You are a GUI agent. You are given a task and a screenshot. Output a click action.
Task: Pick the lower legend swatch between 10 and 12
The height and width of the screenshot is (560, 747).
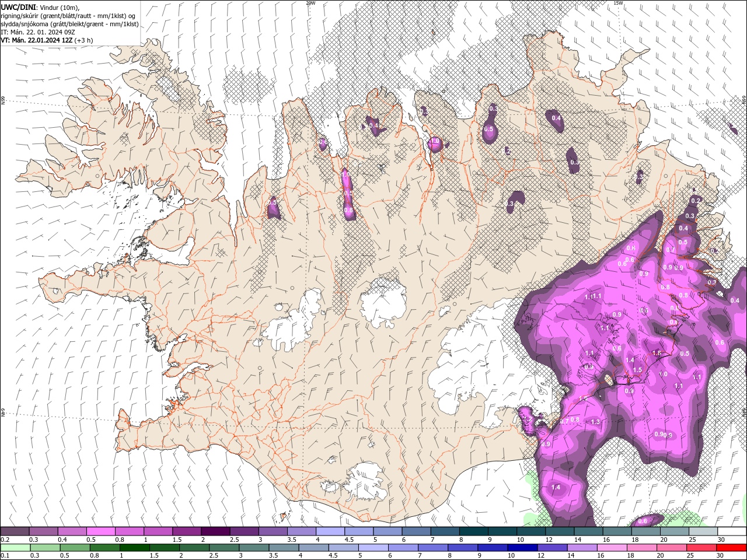point(522,548)
